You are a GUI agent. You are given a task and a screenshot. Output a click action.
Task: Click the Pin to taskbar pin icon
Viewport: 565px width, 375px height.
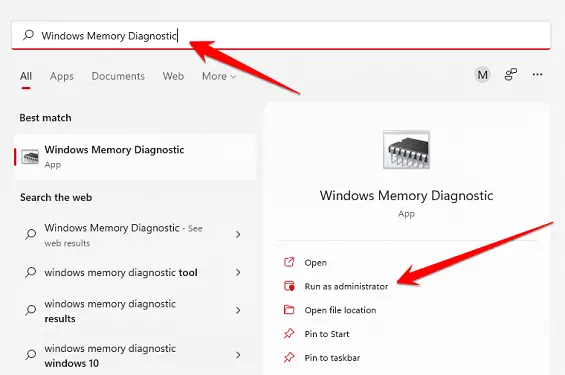tap(289, 357)
